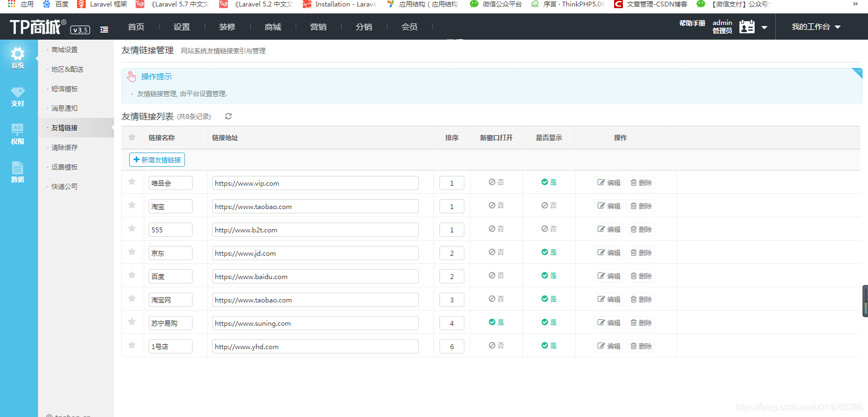
Task: Select 清除缓存 in the side menu
Action: (x=65, y=148)
